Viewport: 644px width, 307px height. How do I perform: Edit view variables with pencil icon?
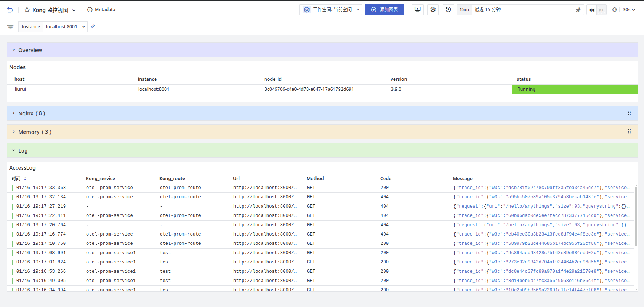(x=93, y=27)
